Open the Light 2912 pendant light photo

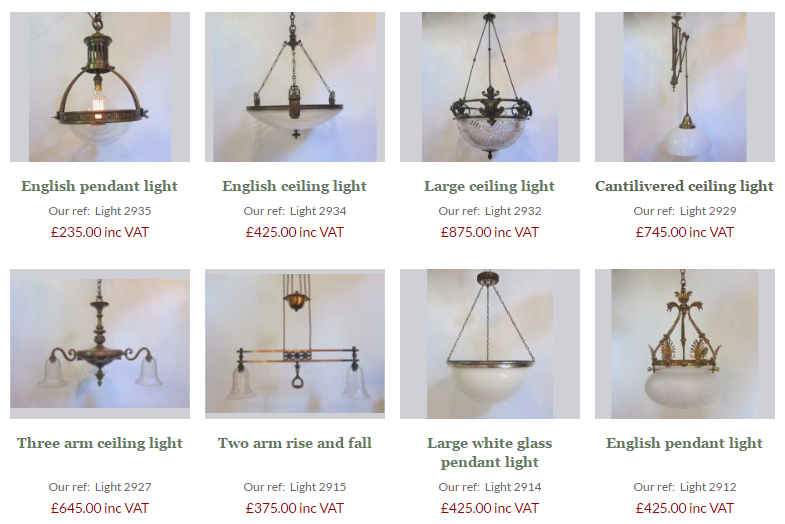(685, 344)
